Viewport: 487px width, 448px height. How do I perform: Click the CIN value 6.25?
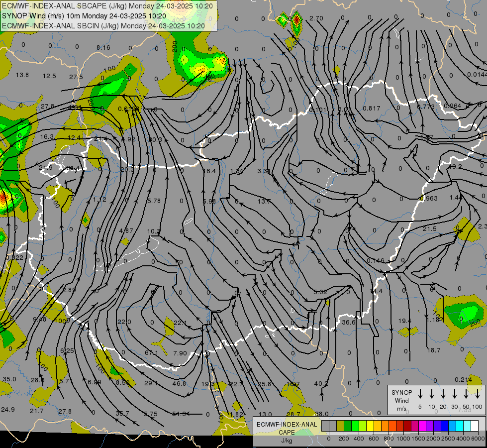click(67, 351)
